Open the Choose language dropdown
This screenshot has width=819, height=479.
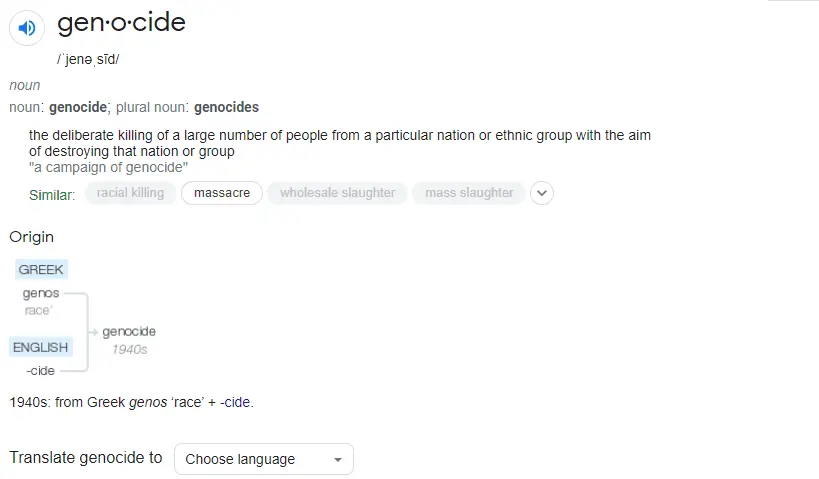(x=263, y=459)
